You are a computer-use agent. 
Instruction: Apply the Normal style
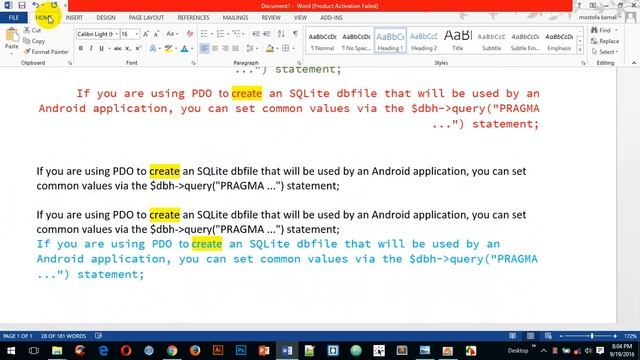[322, 41]
